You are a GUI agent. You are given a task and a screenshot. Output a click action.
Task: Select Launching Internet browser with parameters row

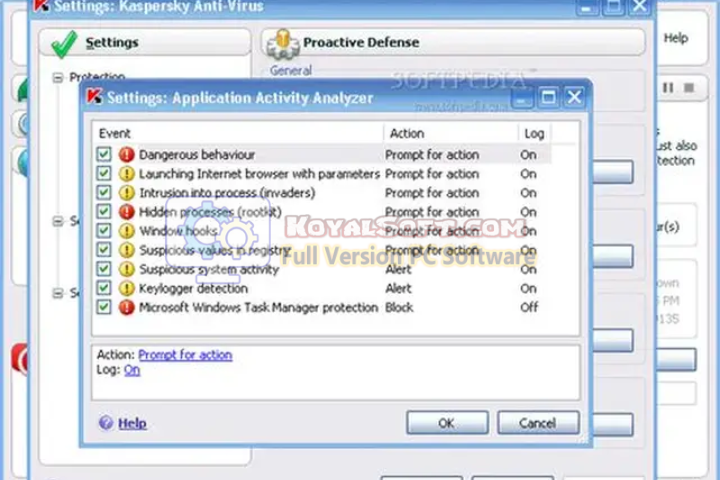[323, 174]
